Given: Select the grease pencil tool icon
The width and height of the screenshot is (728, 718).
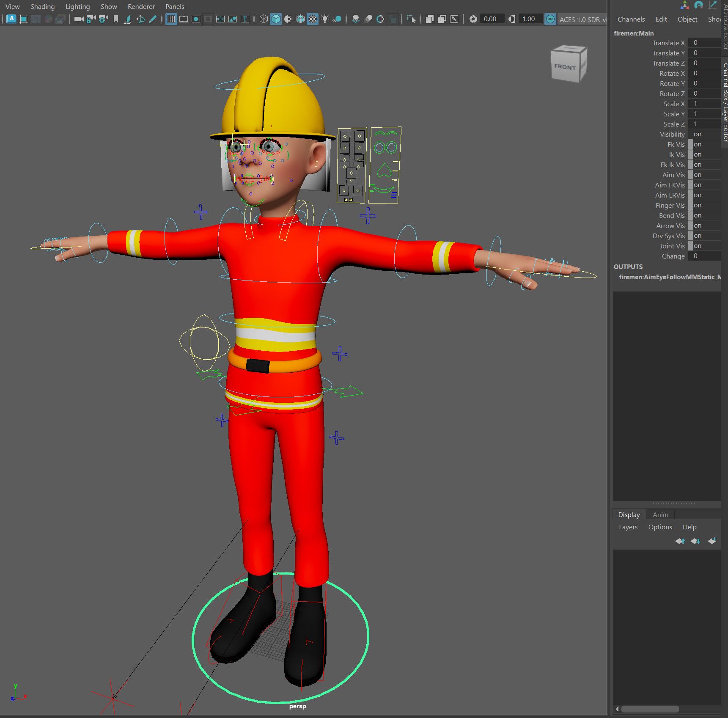Looking at the screenshot, I should click(153, 19).
